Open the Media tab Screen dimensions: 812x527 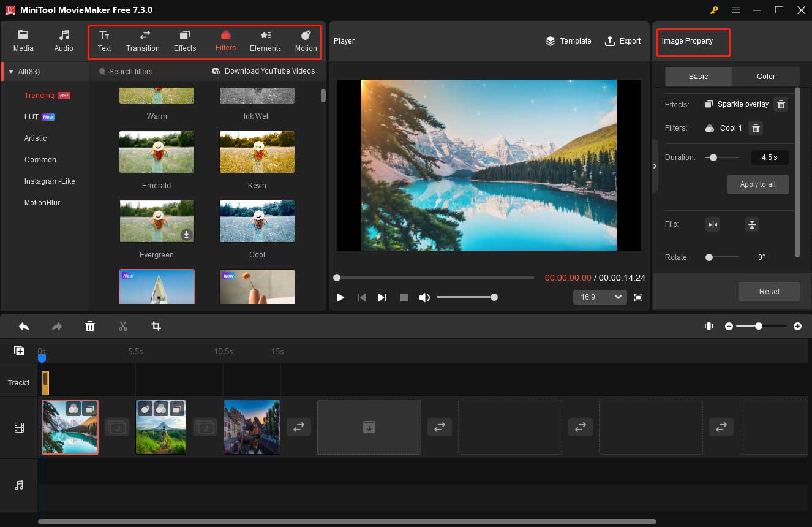pyautogui.click(x=23, y=40)
